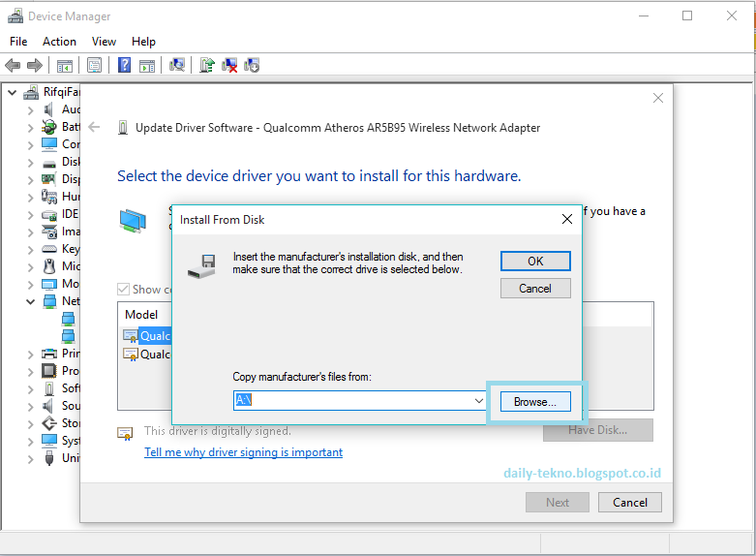Viewport: 756px width, 556px height.
Task: Open Tell me why driver signing link
Action: click(244, 452)
